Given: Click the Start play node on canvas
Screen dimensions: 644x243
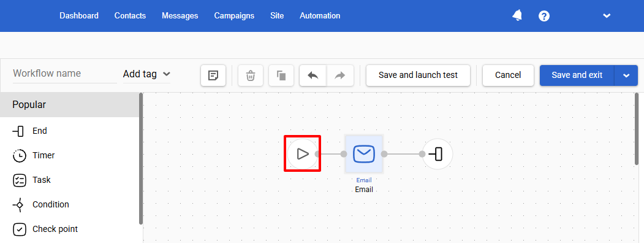Looking at the screenshot, I should pyautogui.click(x=303, y=154).
